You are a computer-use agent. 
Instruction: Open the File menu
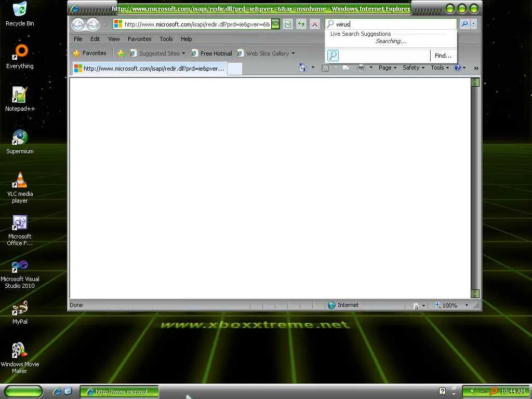(x=78, y=39)
